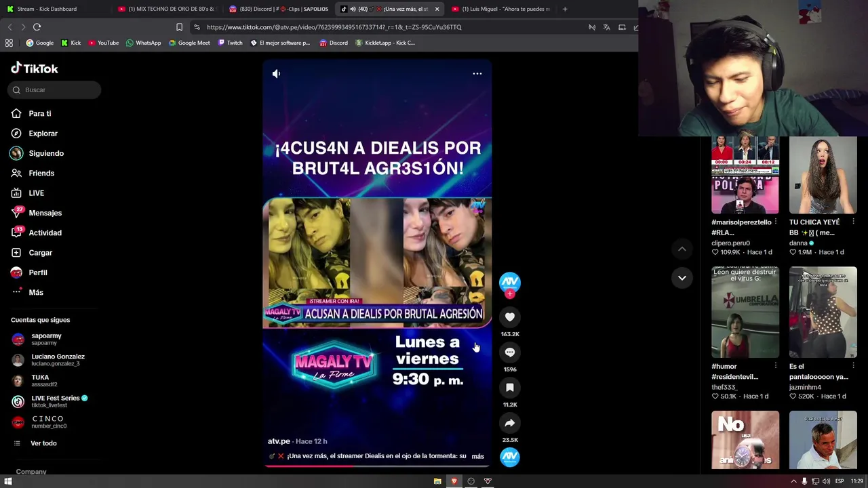This screenshot has width=868, height=488.
Task: Open the Umbrella Corporation video thumbnail
Action: [745, 312]
